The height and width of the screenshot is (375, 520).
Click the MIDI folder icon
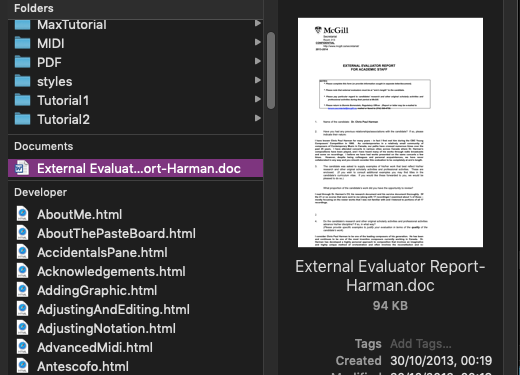(22, 43)
